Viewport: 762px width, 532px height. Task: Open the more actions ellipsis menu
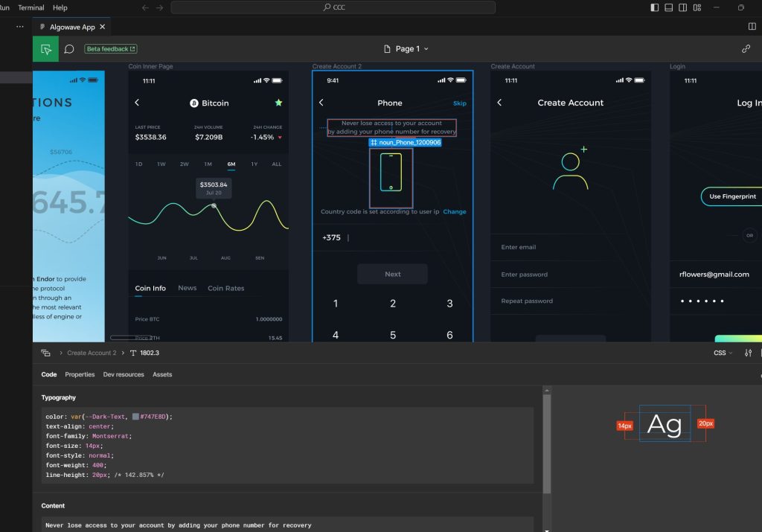(20, 27)
